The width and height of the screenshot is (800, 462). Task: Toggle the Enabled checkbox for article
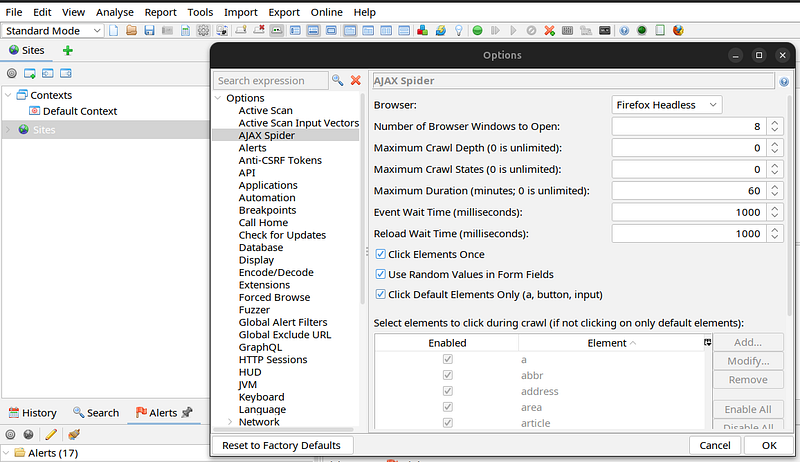447,423
